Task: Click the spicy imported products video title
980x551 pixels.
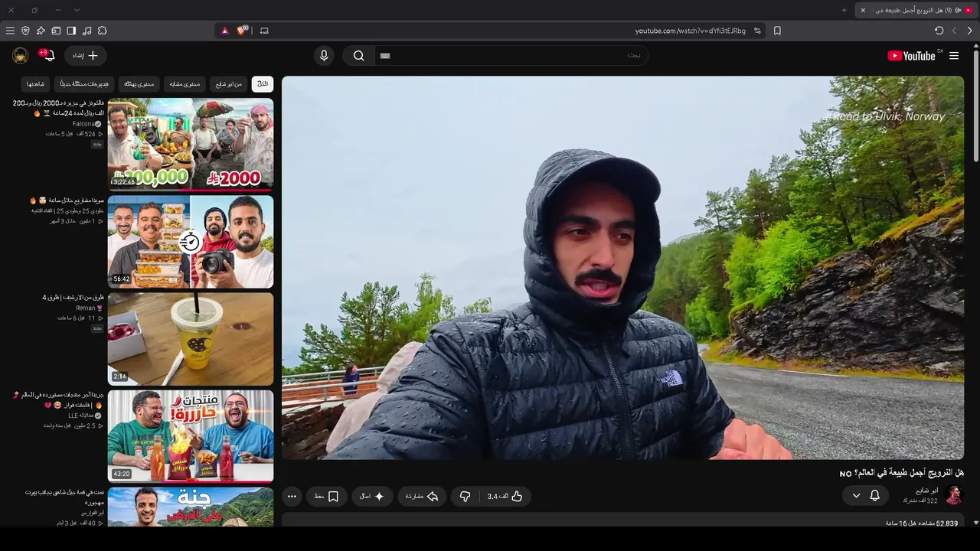Action: coord(58,399)
